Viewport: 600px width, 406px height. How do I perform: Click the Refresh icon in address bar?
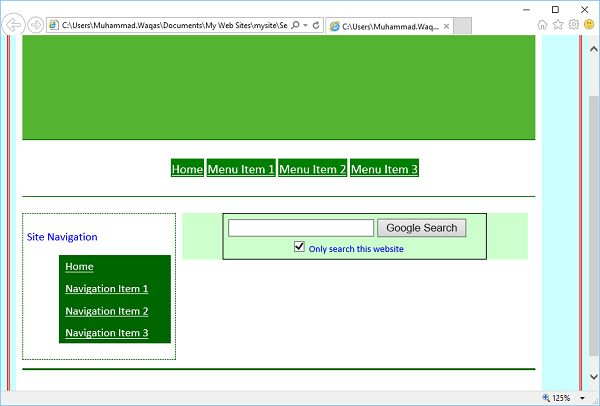point(315,24)
